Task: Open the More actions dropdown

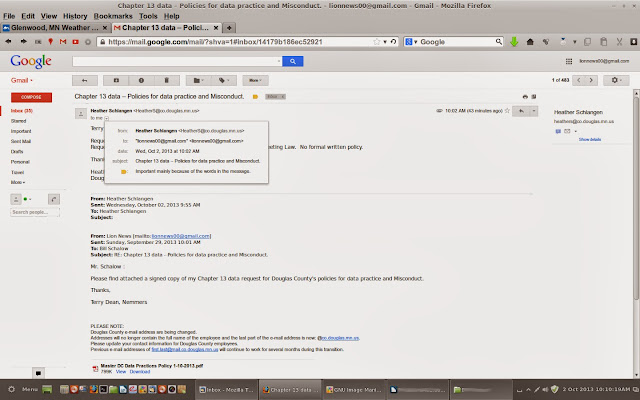Action: [255, 80]
